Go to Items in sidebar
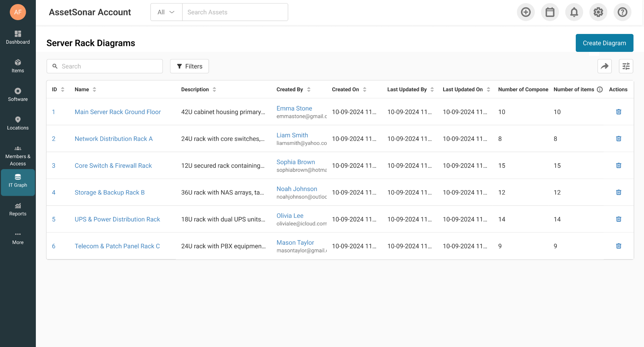Image resolution: width=644 pixels, height=347 pixels. [x=18, y=66]
